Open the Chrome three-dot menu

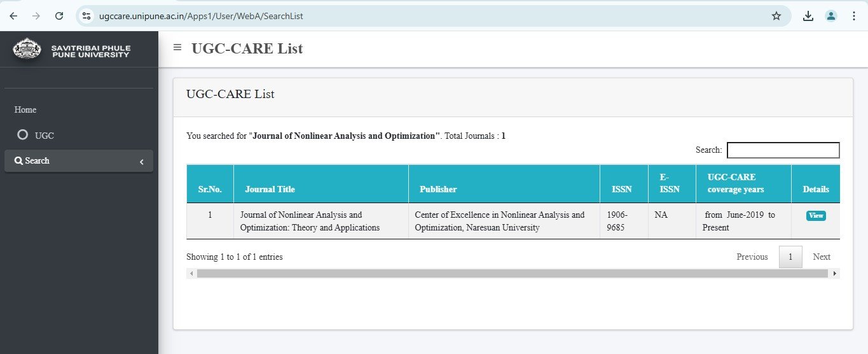[854, 16]
